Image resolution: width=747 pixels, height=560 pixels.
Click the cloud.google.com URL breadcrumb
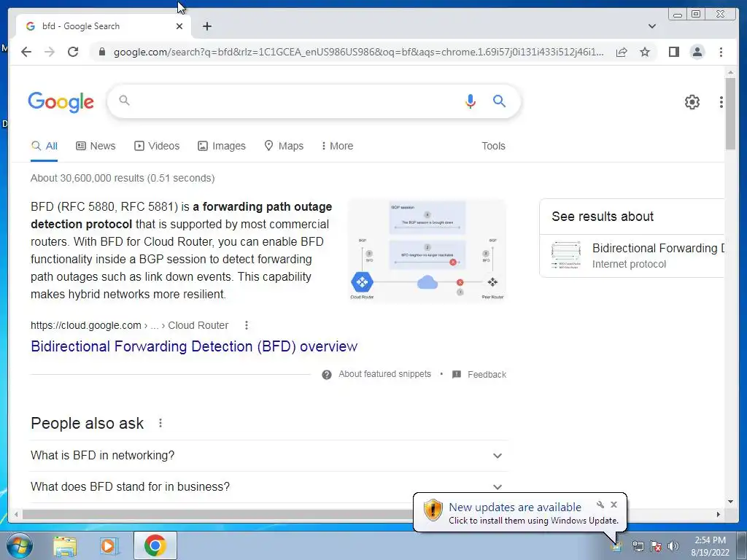(130, 325)
